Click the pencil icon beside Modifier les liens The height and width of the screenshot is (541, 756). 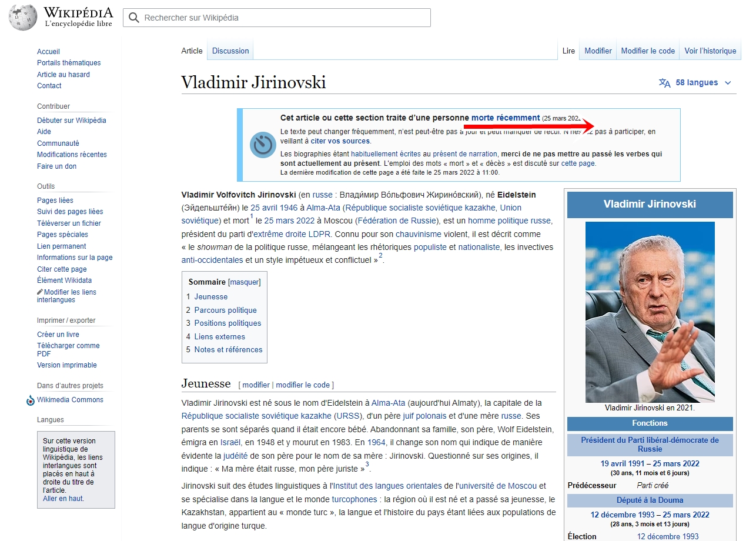tap(40, 292)
